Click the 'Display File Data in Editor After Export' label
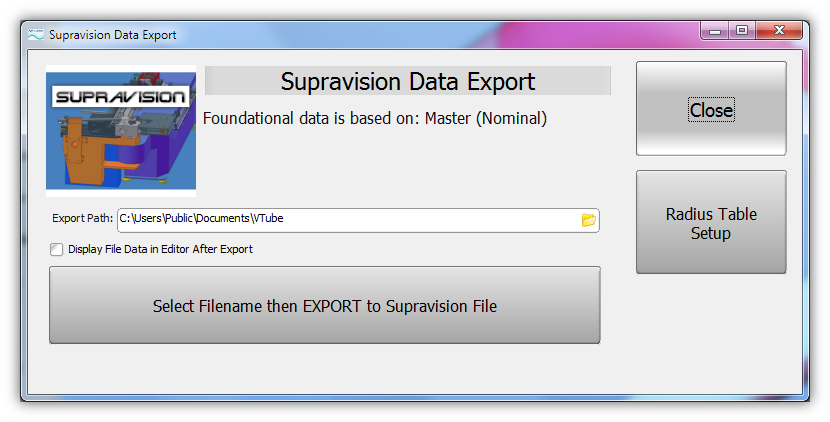The width and height of the screenshot is (830, 422). click(160, 249)
